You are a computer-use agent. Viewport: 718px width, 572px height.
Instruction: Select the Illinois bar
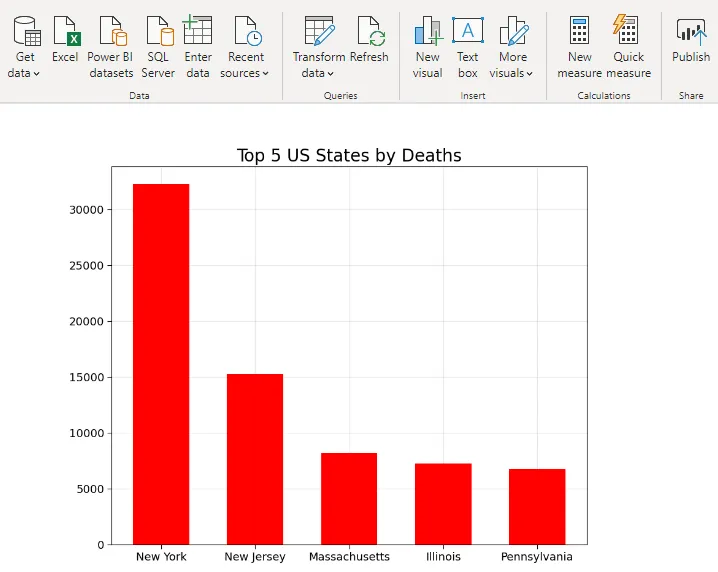click(x=443, y=504)
